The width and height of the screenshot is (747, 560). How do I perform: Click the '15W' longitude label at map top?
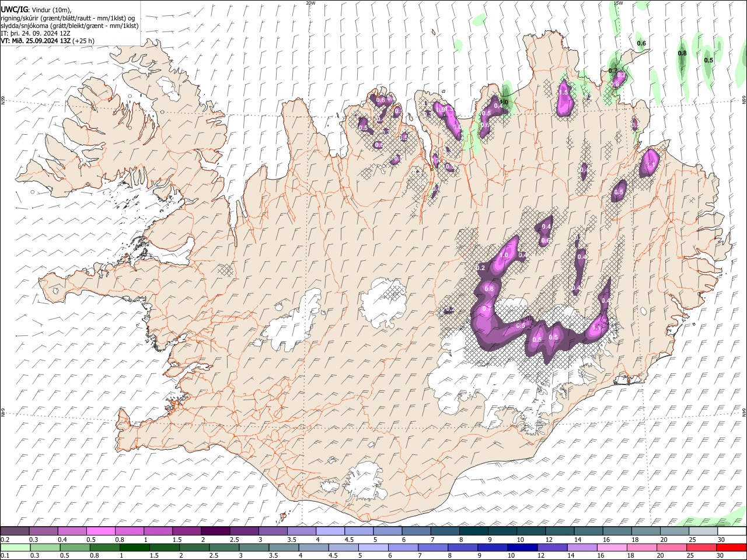[x=618, y=3]
